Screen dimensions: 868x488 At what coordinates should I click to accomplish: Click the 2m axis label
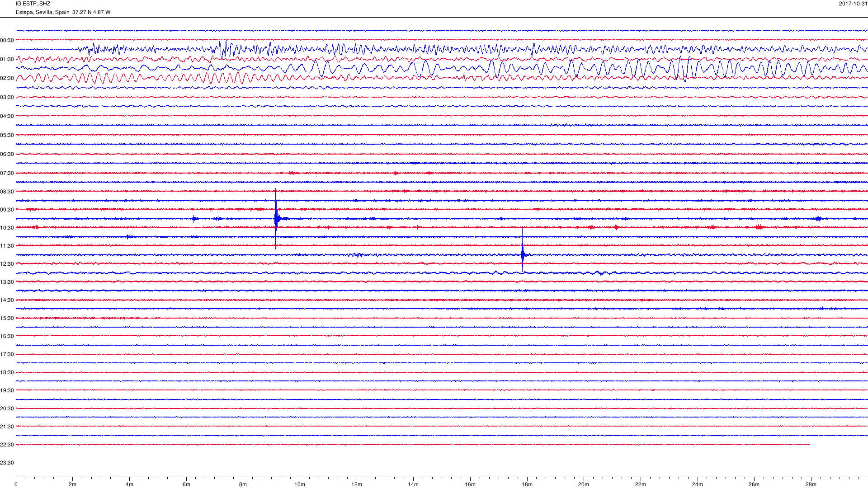72,484
